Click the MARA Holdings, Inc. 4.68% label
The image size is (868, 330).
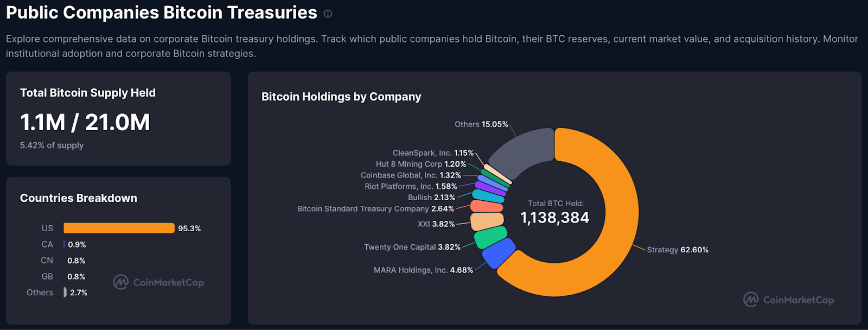coord(423,270)
